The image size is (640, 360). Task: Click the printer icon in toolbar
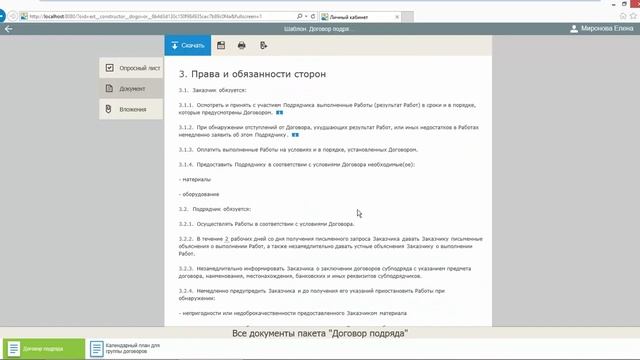coord(242,45)
